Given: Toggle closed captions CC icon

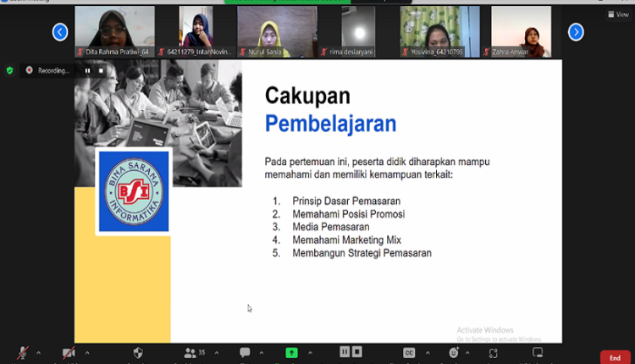Looking at the screenshot, I should click(x=409, y=353).
